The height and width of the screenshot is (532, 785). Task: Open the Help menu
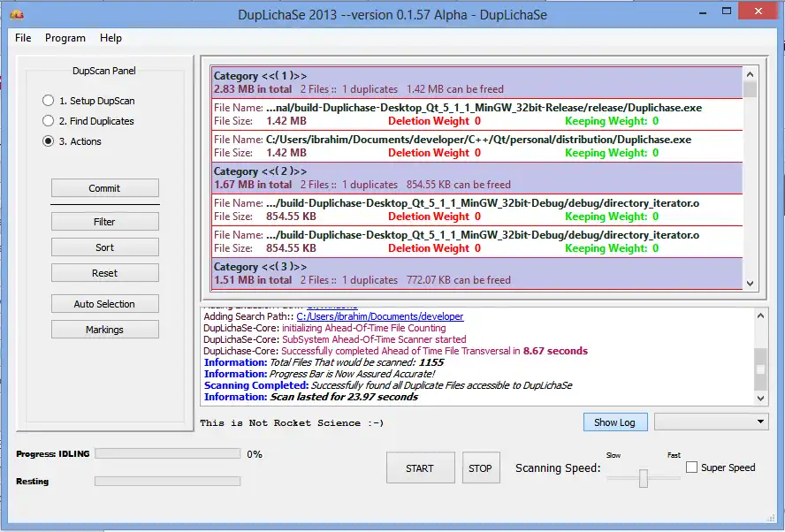pyautogui.click(x=111, y=38)
